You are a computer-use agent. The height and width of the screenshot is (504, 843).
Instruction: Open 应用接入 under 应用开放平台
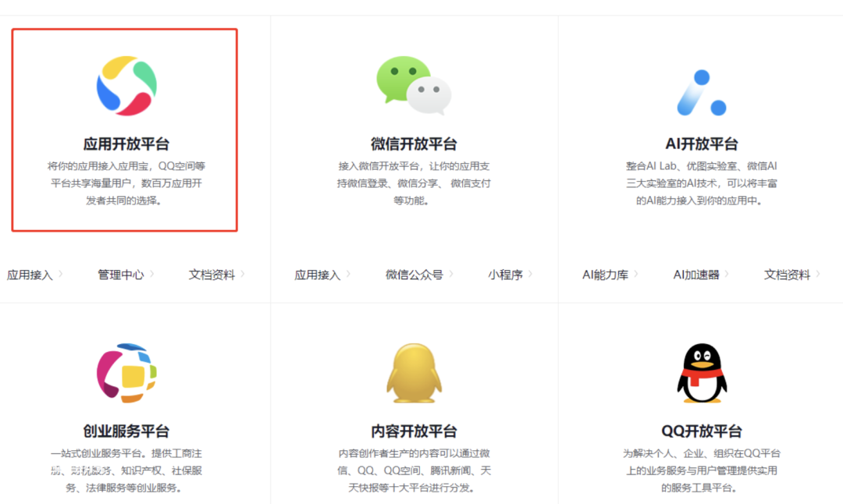coord(30,275)
